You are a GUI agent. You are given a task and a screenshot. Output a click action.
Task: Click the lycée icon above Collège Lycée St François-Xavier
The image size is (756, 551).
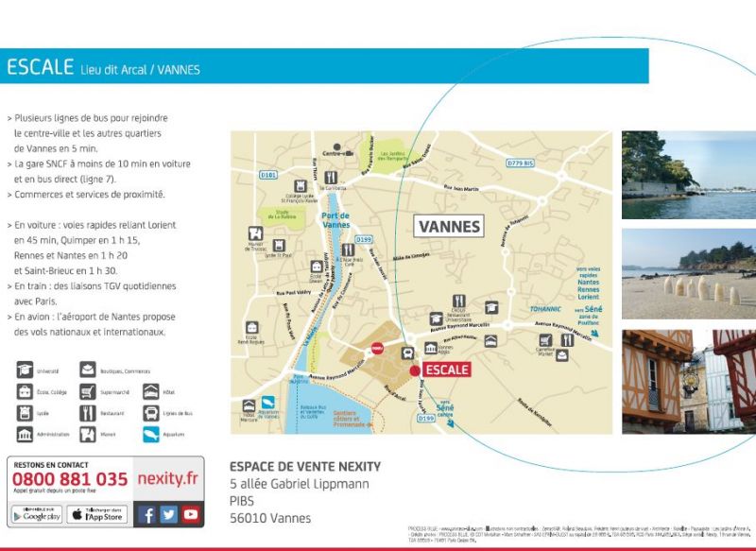tap(301, 186)
